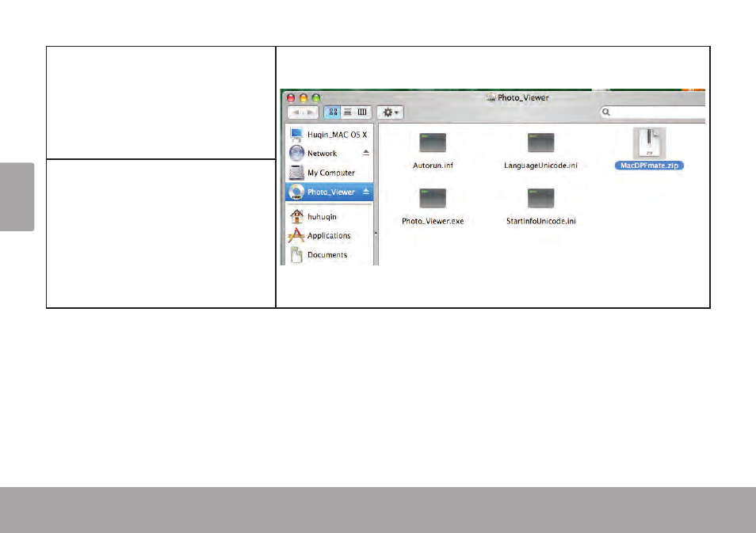Screen dimensions: 756x533
Task: Enable icon view mode
Action: pyautogui.click(x=332, y=112)
